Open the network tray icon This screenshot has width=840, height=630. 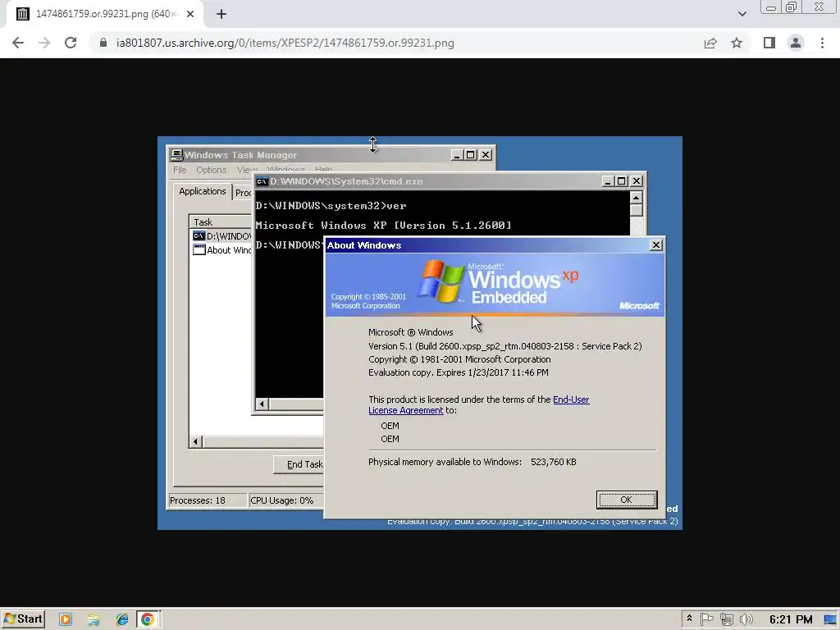[x=727, y=619]
